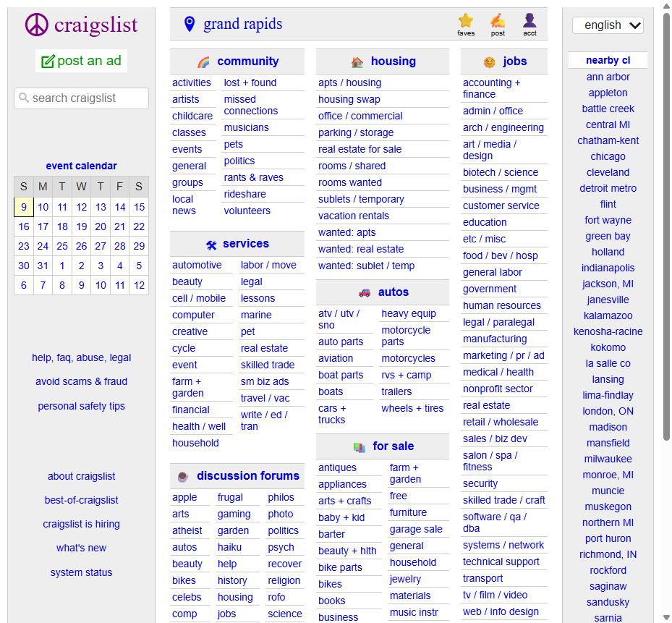672x623 pixels.
Task: Click the craigslist peace sign logo
Action: point(37,25)
